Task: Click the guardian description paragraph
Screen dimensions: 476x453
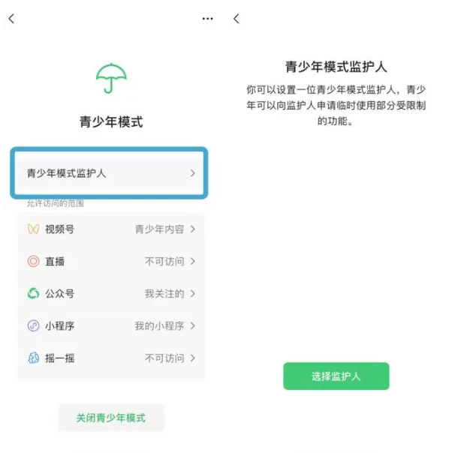Action: coord(336,105)
